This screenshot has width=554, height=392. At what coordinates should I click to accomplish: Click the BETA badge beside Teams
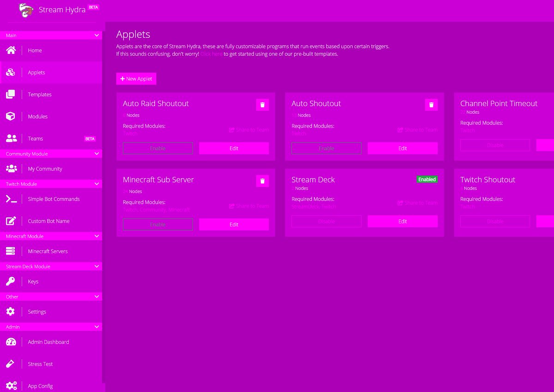[90, 138]
